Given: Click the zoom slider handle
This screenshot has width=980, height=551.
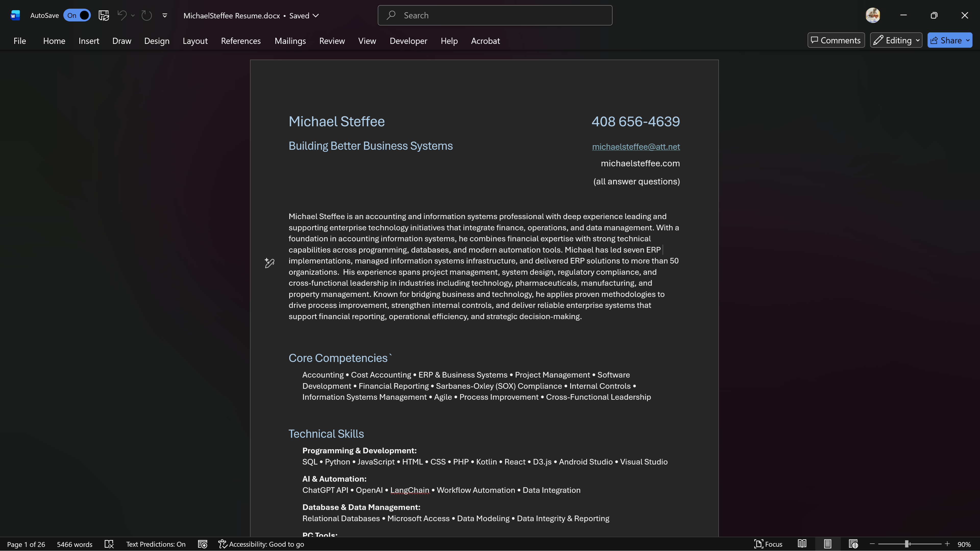Looking at the screenshot, I should (907, 544).
